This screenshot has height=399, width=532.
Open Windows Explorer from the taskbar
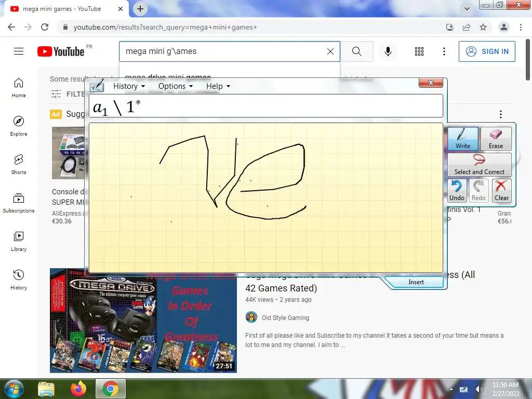(46, 389)
